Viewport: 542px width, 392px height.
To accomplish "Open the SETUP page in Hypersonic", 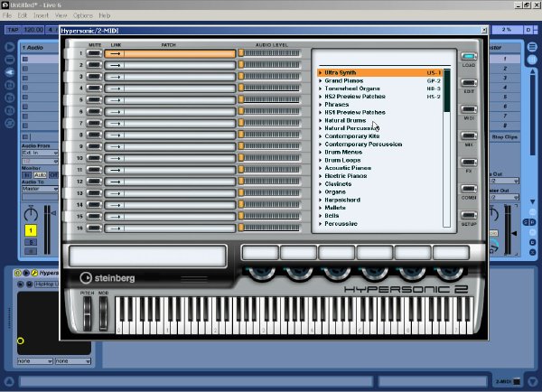I will (x=469, y=216).
